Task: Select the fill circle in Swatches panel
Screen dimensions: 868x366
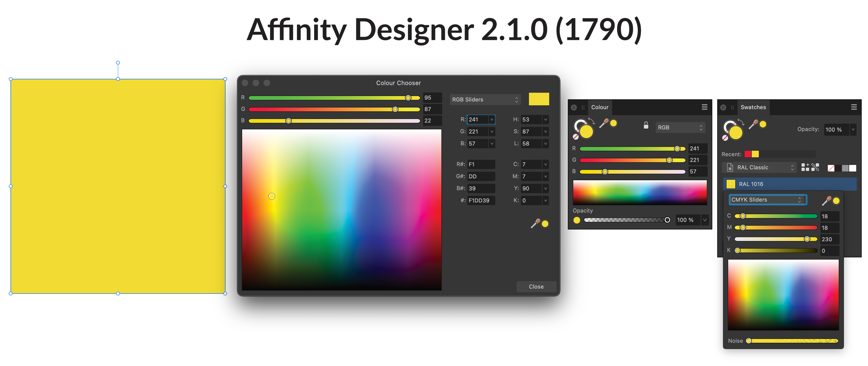Action: click(736, 133)
